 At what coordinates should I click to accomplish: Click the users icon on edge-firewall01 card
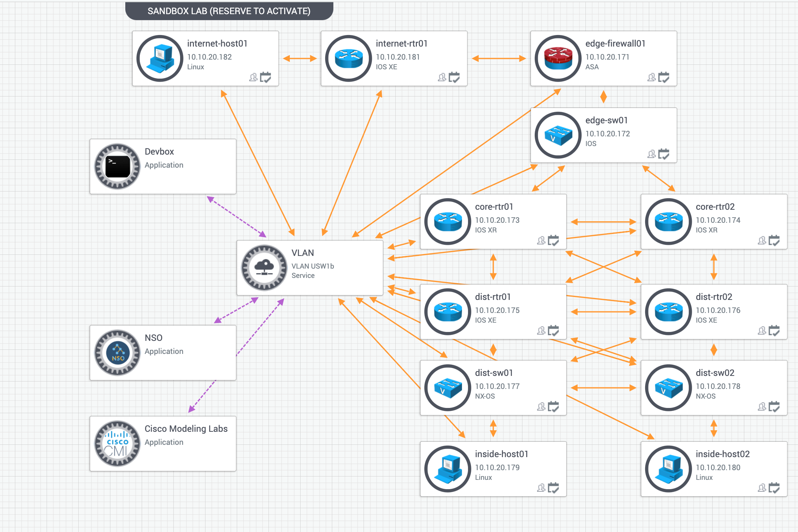pyautogui.click(x=651, y=77)
